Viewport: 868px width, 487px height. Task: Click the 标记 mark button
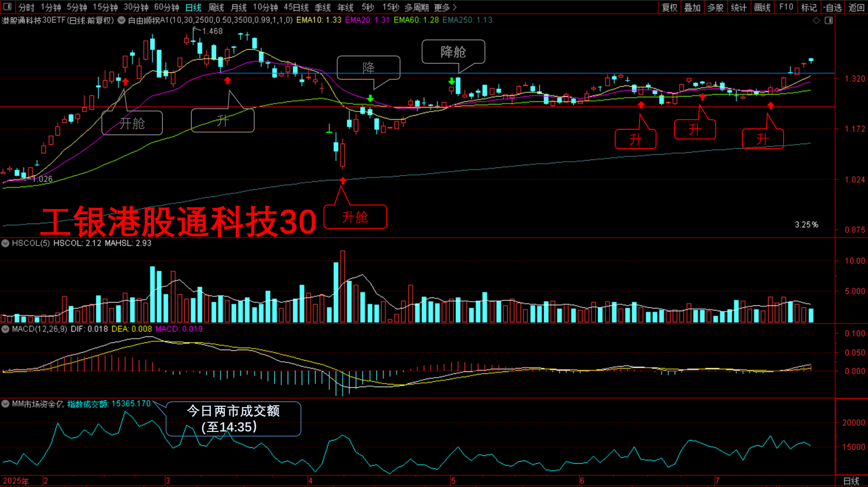(x=809, y=7)
